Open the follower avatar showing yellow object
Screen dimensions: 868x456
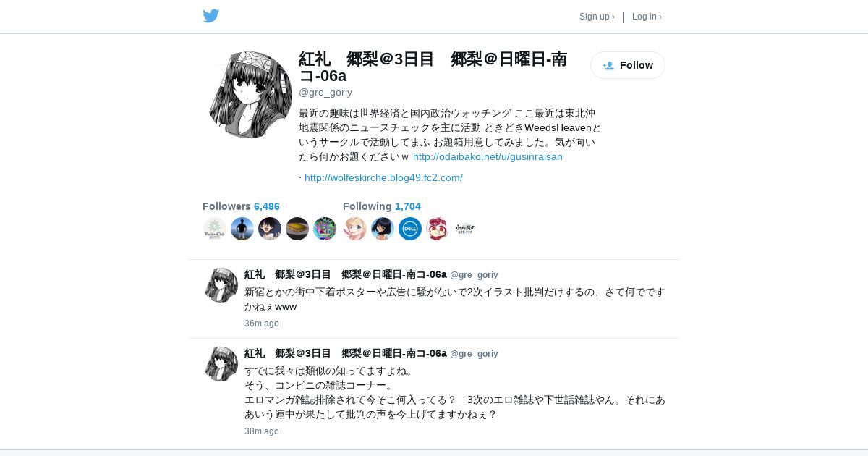(297, 229)
